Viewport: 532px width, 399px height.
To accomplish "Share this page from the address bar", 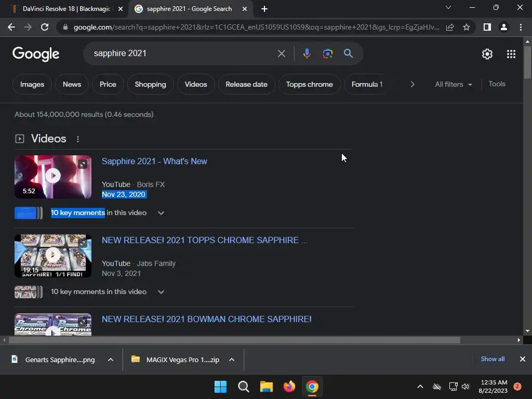I will [450, 27].
